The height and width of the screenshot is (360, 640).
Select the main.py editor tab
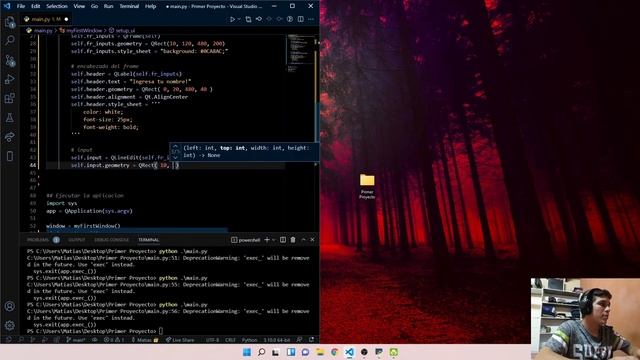(x=45, y=19)
